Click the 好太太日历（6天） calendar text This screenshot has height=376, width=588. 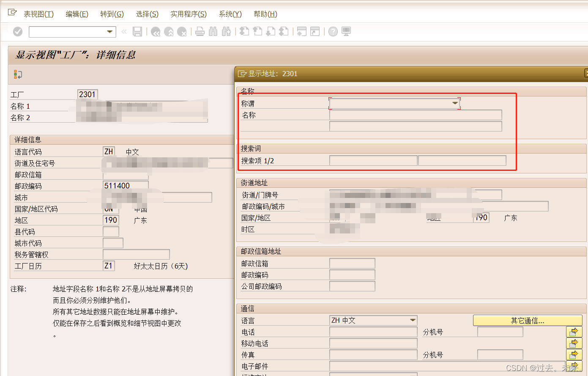click(x=161, y=266)
